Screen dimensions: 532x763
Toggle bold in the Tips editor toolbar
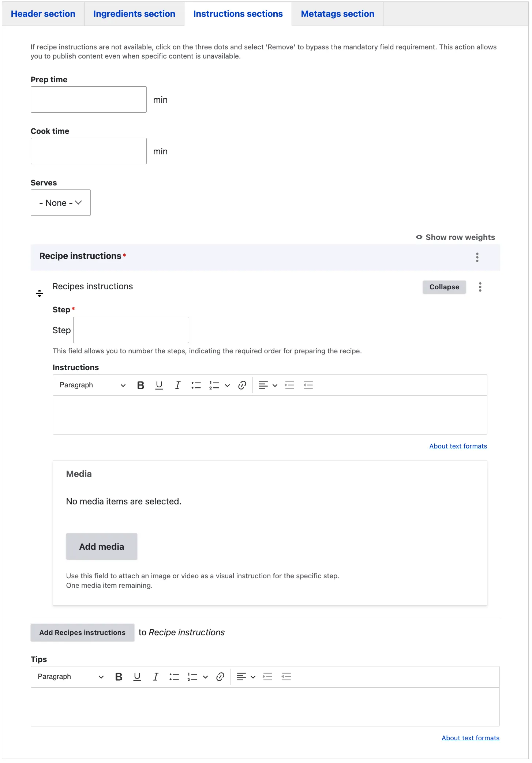point(119,677)
